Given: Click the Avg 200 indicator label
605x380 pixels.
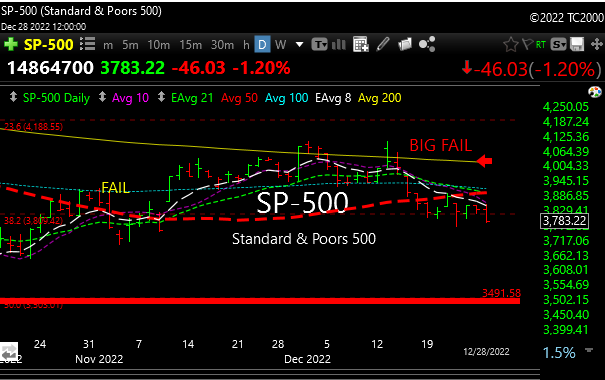Looking at the screenshot, I should coord(380,98).
